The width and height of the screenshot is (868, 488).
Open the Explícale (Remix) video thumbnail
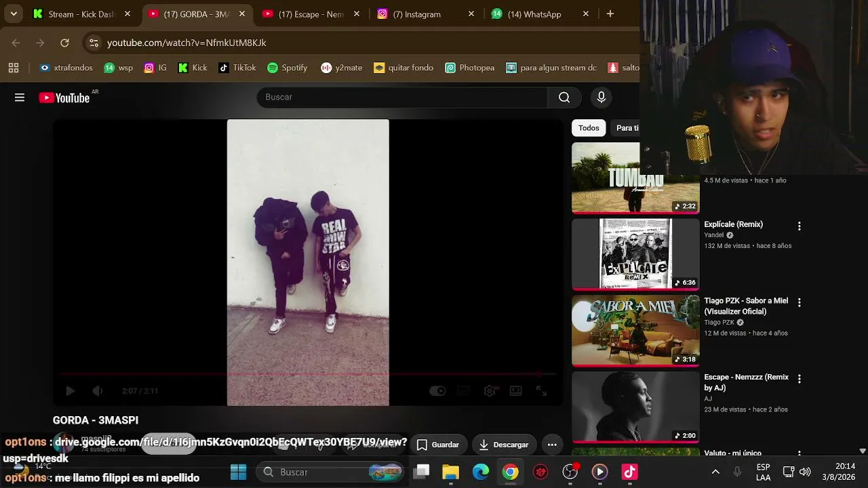click(x=635, y=253)
